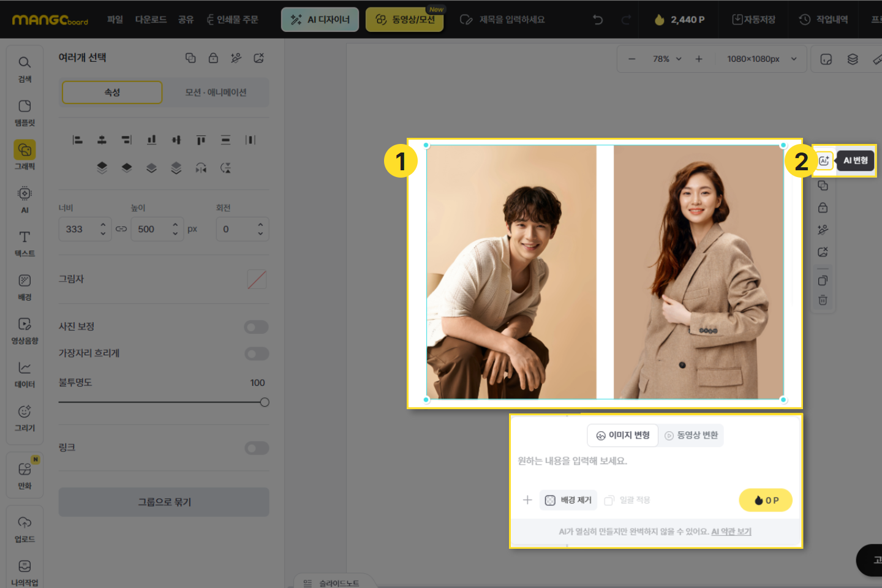Open the 업로드 upload panel
882x588 pixels.
[x=24, y=529]
